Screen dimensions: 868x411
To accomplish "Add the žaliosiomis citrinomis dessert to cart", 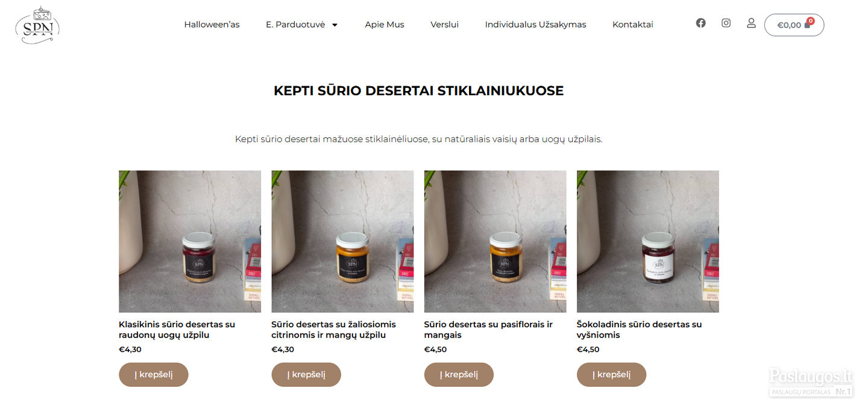I will pos(306,374).
